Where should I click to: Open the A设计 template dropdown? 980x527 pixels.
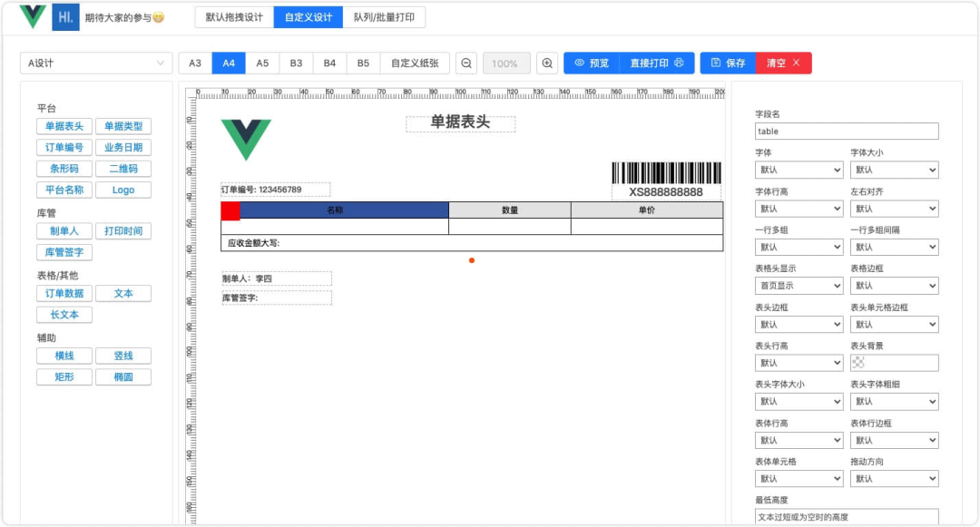click(96, 63)
